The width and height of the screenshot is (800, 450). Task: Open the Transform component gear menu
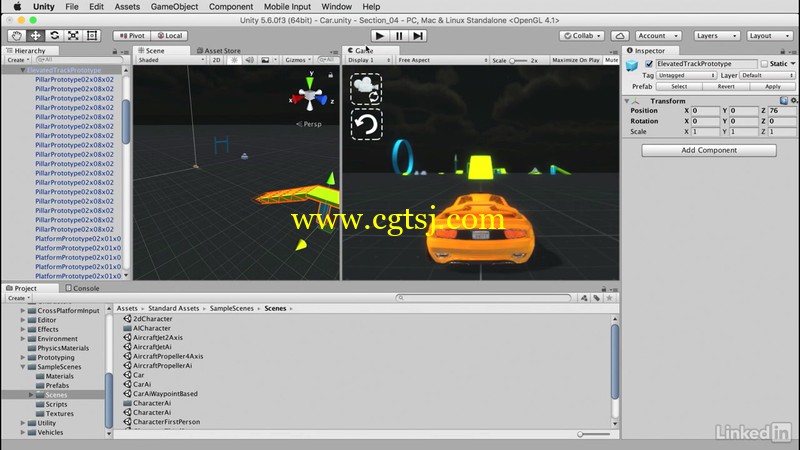[794, 101]
